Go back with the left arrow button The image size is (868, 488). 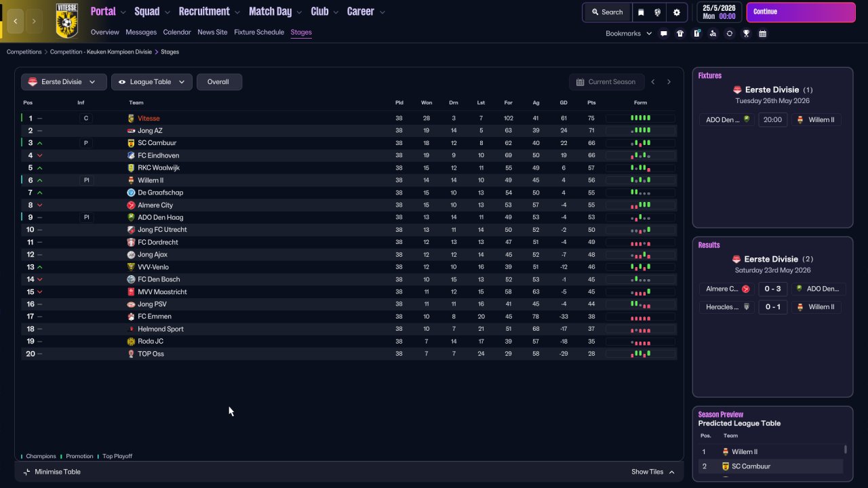point(15,21)
